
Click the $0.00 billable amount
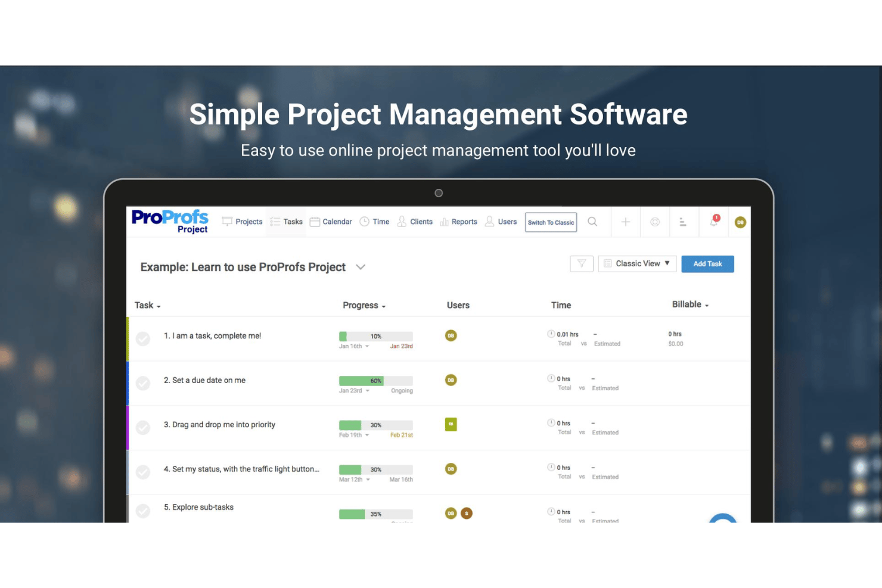click(676, 344)
